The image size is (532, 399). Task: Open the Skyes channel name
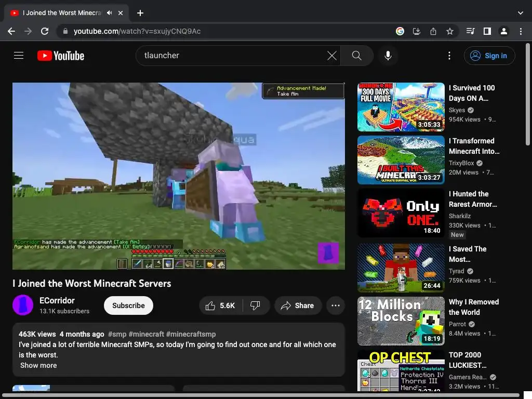click(x=457, y=110)
